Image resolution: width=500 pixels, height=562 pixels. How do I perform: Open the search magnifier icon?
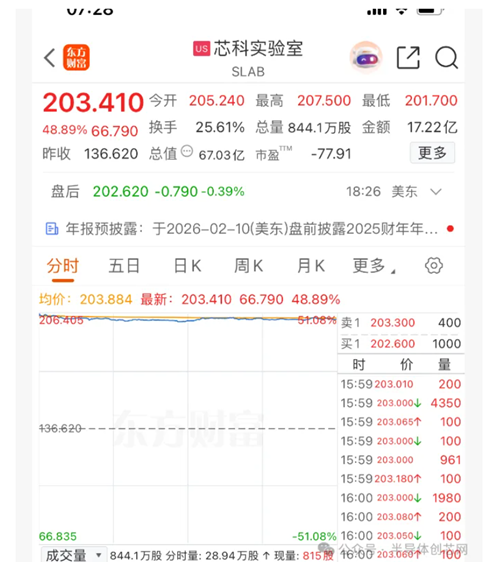(447, 57)
